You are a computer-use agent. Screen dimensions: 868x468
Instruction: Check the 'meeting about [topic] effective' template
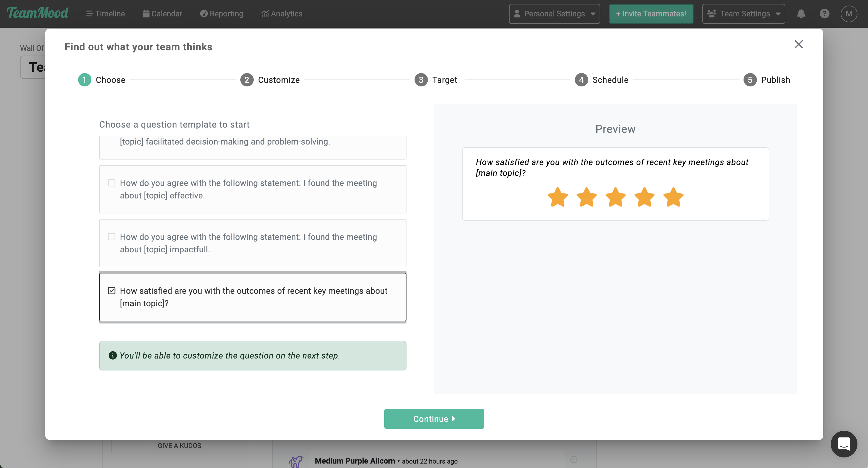[111, 183]
